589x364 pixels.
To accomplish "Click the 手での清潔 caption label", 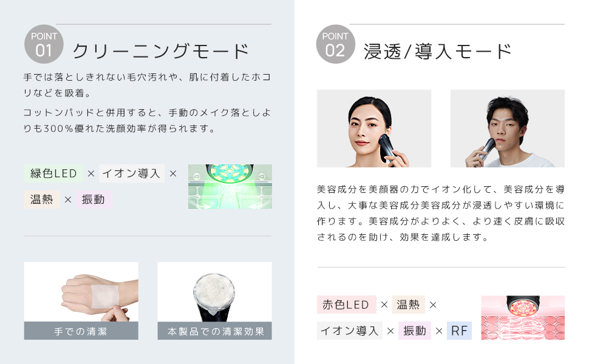I will (x=81, y=331).
